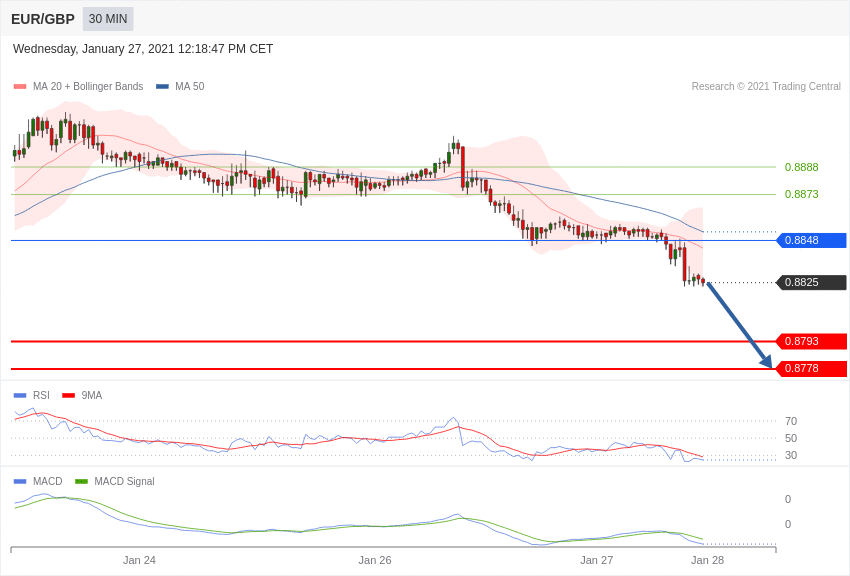The image size is (850, 576).
Task: Click the red 0.8778 support tag
Action: tap(812, 368)
